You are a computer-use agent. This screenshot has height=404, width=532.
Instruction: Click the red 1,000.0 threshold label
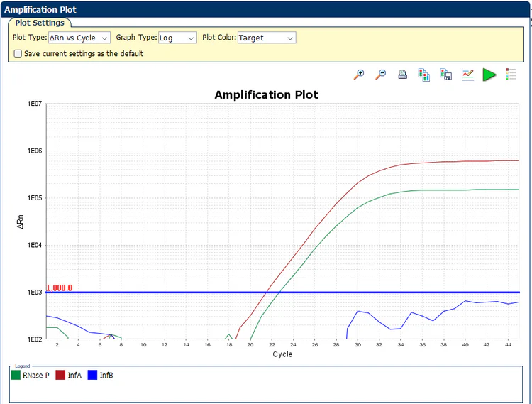[60, 288]
